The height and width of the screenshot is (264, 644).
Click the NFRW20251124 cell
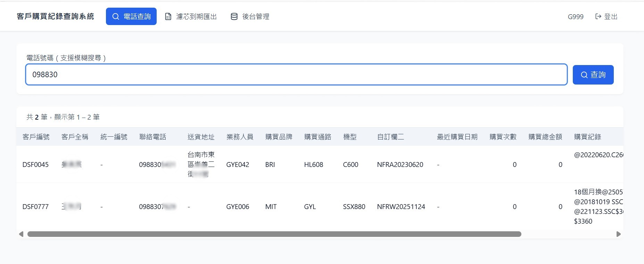(401, 207)
